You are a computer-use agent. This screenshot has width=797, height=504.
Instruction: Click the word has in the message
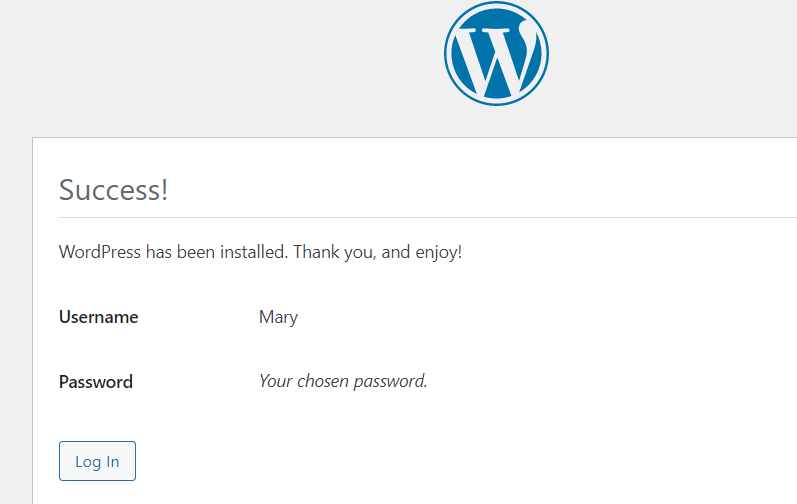(160, 252)
